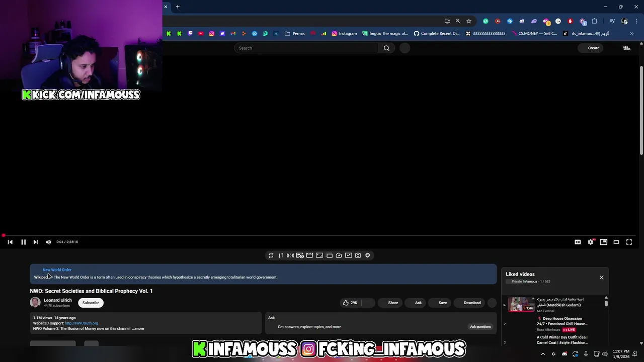Like the video showing 29K likes
Viewport: 644px width, 362px height.
click(x=350, y=303)
